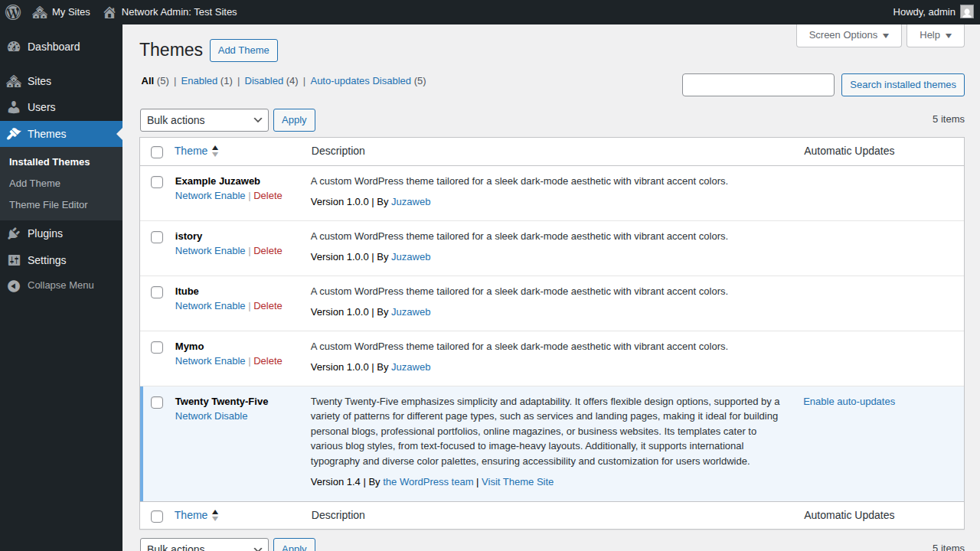
Task: Open the Bulk actions dropdown
Action: point(204,120)
